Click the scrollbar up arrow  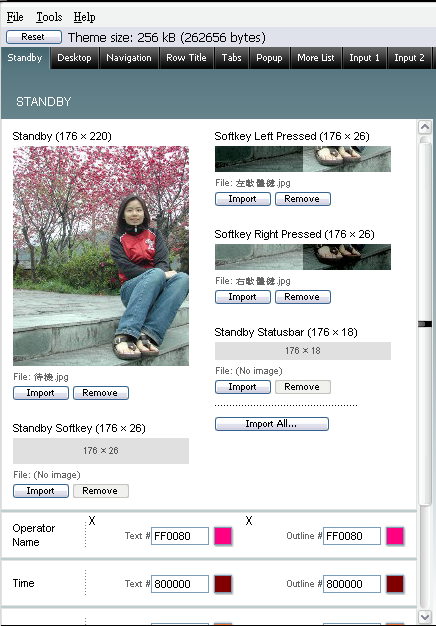click(425, 127)
